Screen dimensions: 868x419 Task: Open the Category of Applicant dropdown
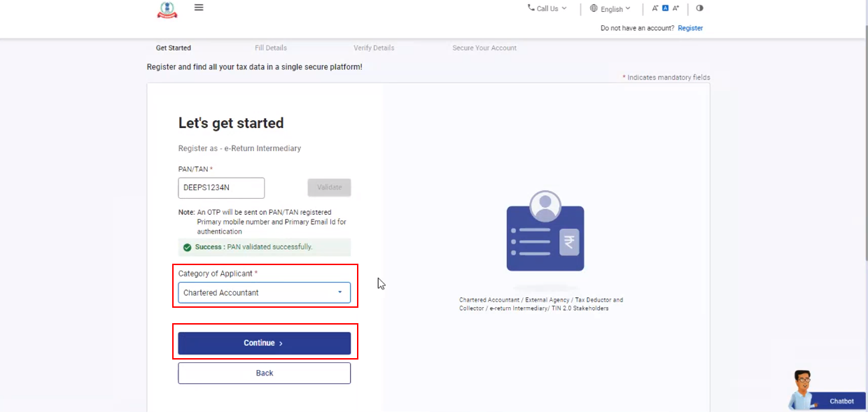(264, 292)
